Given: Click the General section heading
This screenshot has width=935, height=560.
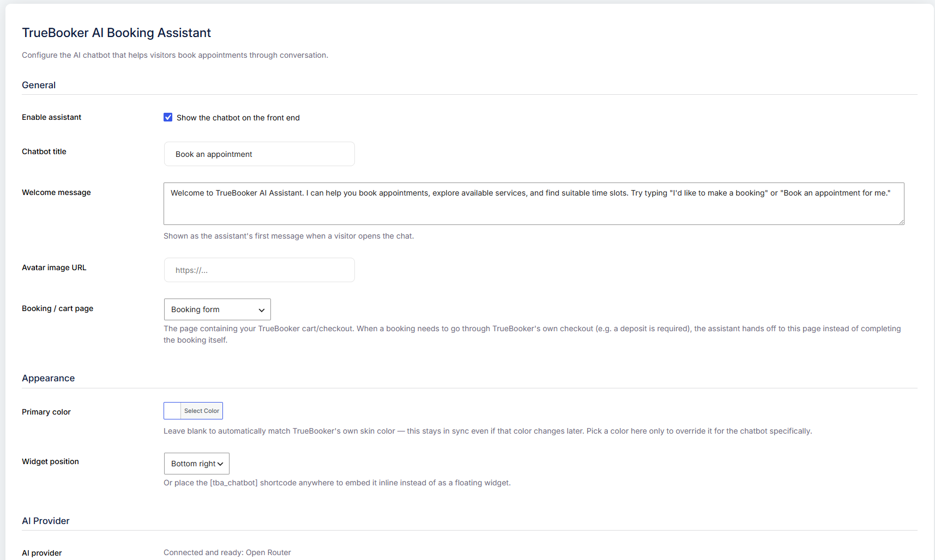Looking at the screenshot, I should point(39,85).
